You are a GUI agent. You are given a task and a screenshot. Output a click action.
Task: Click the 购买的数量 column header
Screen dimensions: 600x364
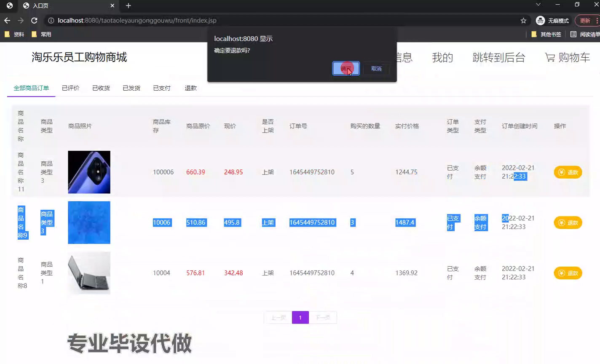pos(365,126)
